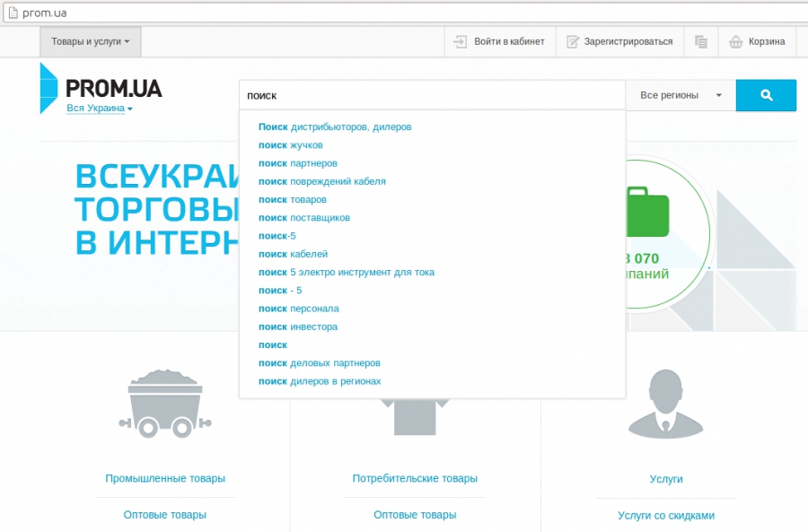Click the green briefcase companies icon

(647, 212)
